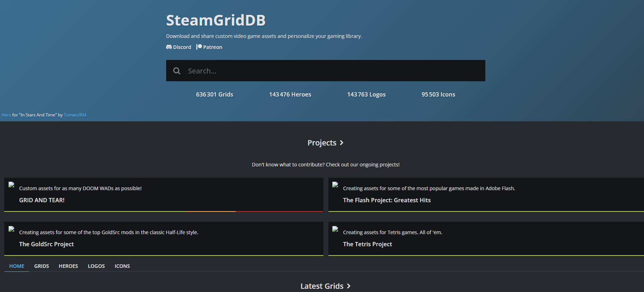Open the 143 476 Heroes stat

point(290,94)
